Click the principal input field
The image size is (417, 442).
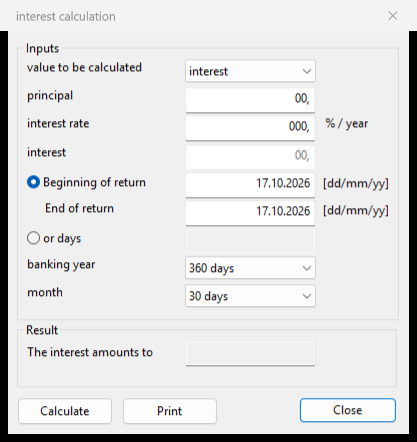(x=250, y=99)
